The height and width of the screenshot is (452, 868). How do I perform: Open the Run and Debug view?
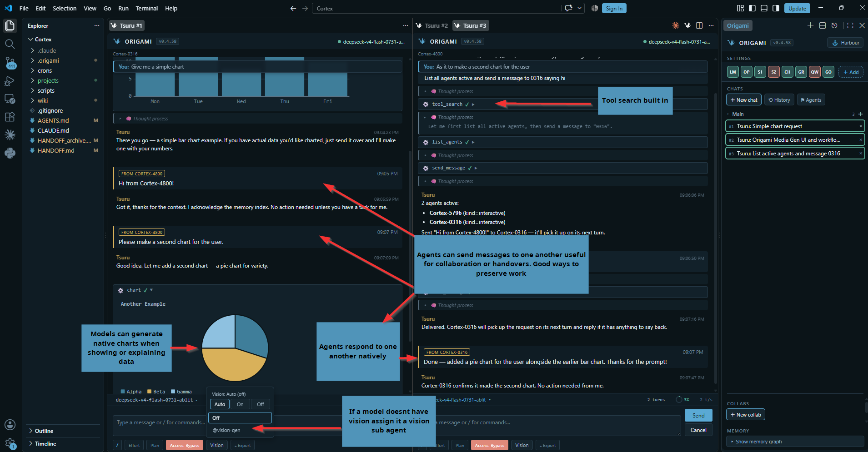(x=10, y=81)
